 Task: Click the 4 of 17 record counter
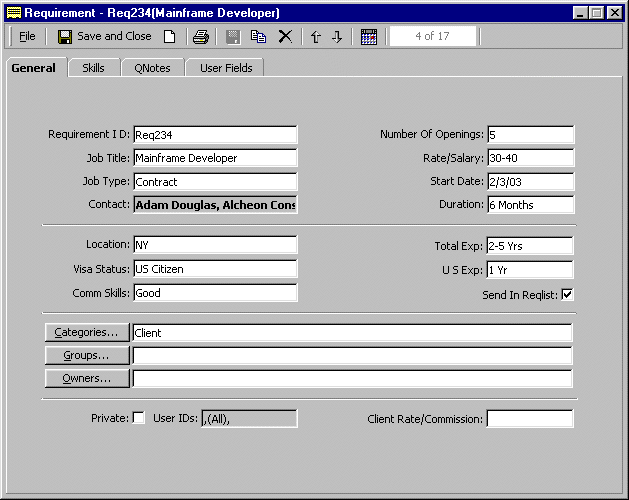coord(432,36)
